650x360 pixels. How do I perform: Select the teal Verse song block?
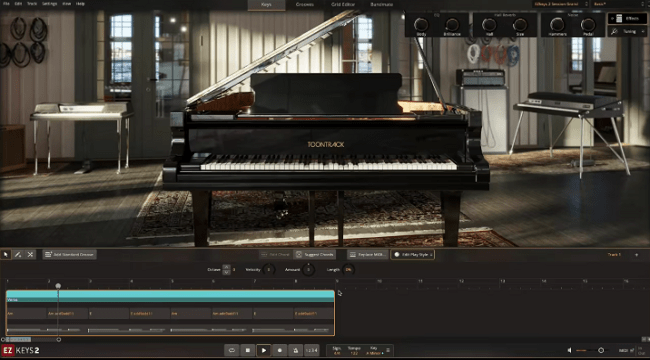(x=170, y=296)
